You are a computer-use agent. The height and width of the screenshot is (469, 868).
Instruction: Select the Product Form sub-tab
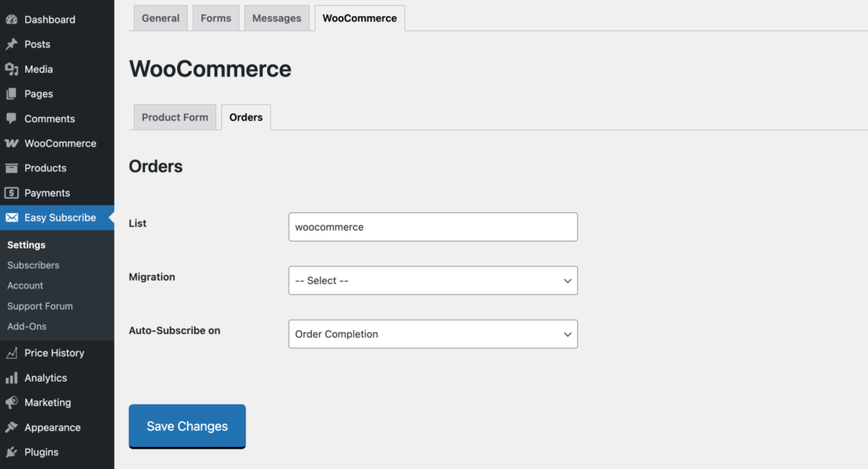pyautogui.click(x=175, y=117)
